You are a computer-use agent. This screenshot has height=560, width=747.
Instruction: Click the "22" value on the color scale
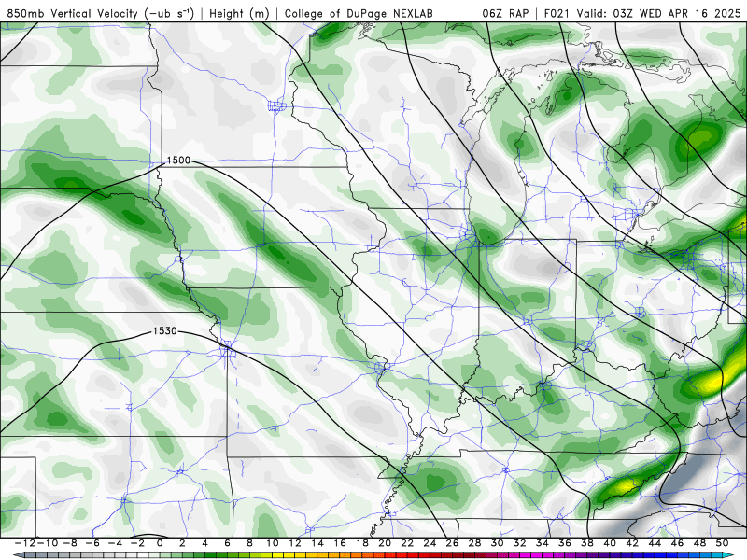click(407, 543)
